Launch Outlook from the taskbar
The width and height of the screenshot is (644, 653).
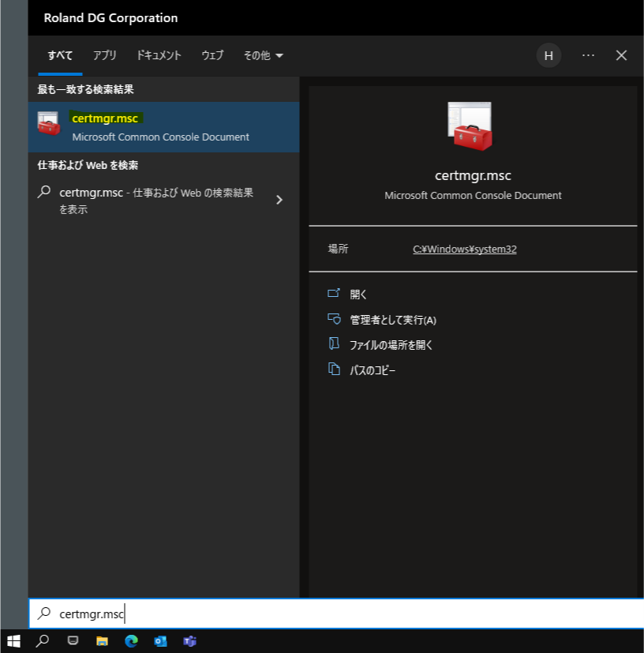click(160, 641)
